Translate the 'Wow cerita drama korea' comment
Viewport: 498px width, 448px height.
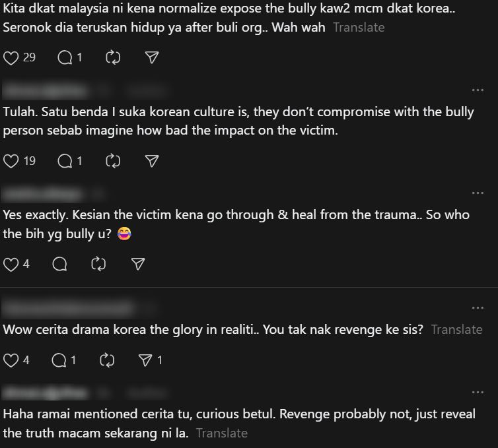click(x=456, y=330)
